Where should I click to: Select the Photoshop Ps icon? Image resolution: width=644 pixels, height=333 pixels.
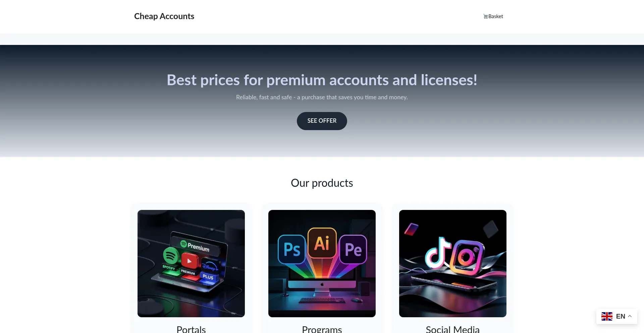coord(292,249)
